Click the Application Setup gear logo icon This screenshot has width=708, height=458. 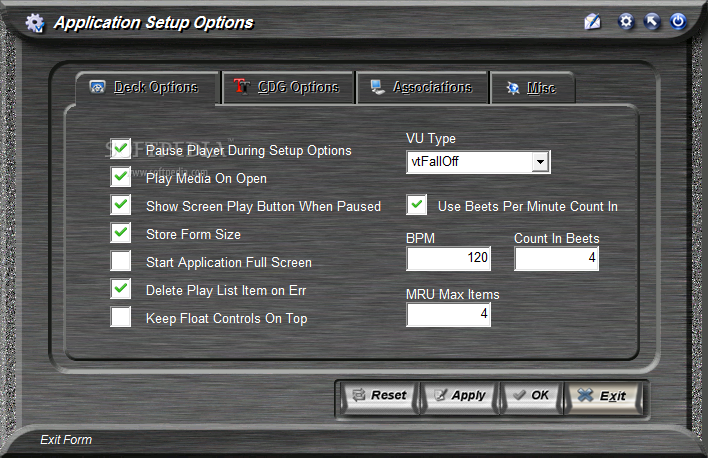35,23
